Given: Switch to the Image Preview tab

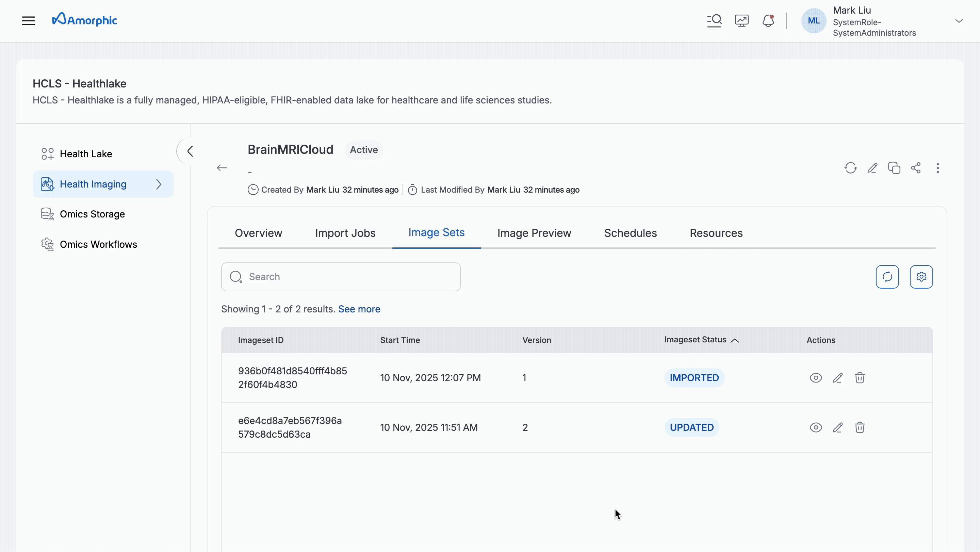Looking at the screenshot, I should tap(534, 233).
